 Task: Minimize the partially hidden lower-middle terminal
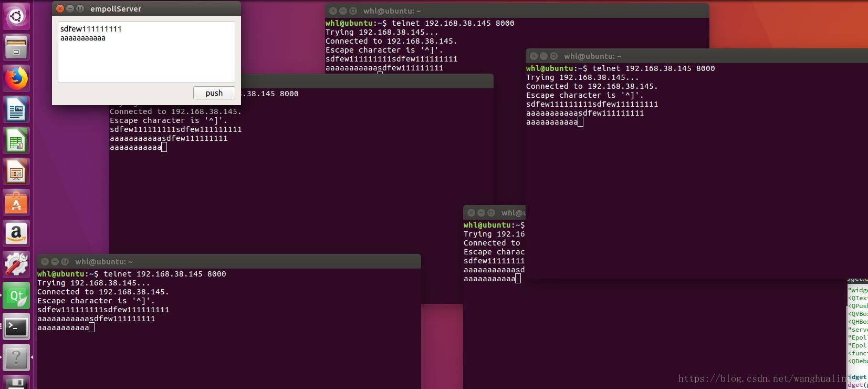tap(481, 212)
